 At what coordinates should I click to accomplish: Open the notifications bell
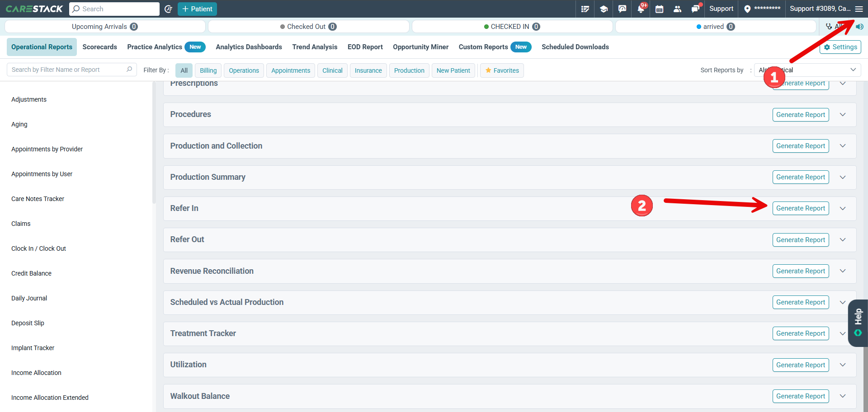(641, 9)
